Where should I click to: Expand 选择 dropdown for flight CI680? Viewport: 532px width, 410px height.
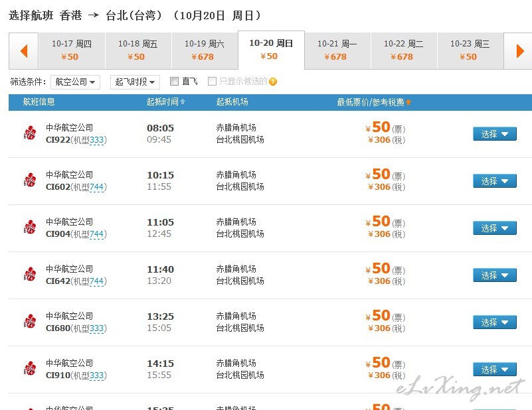tap(495, 322)
